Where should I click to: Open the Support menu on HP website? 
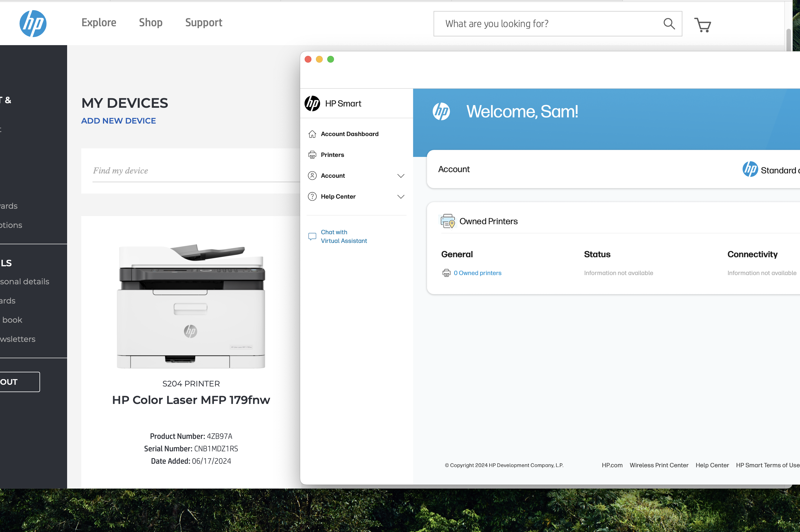pos(204,23)
